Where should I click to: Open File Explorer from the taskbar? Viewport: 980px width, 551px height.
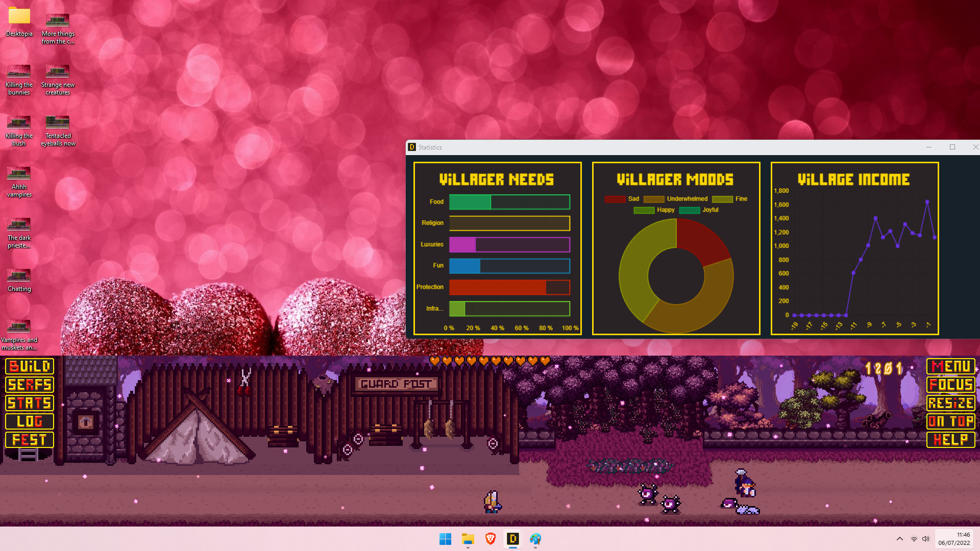(x=468, y=539)
